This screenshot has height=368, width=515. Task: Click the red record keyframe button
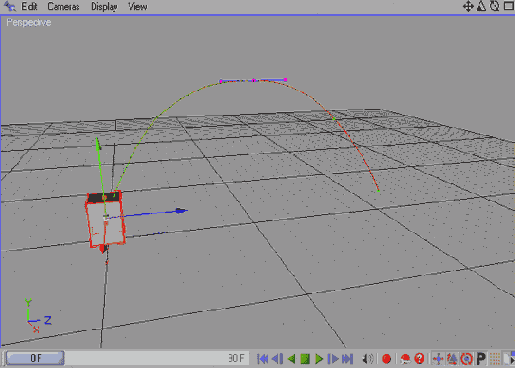coord(386,359)
